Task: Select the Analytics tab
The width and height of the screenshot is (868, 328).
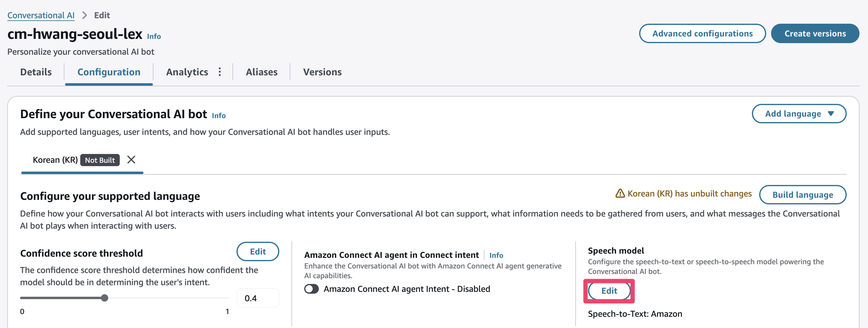Action: 187,72
